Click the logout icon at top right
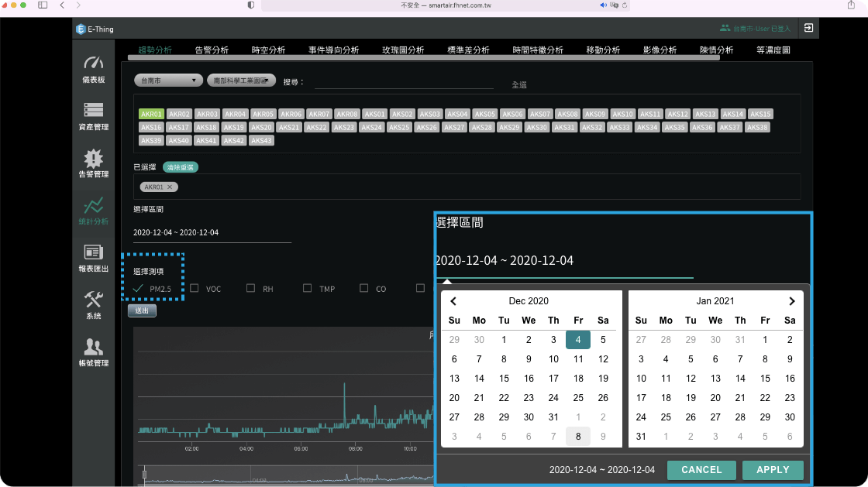 (x=808, y=28)
